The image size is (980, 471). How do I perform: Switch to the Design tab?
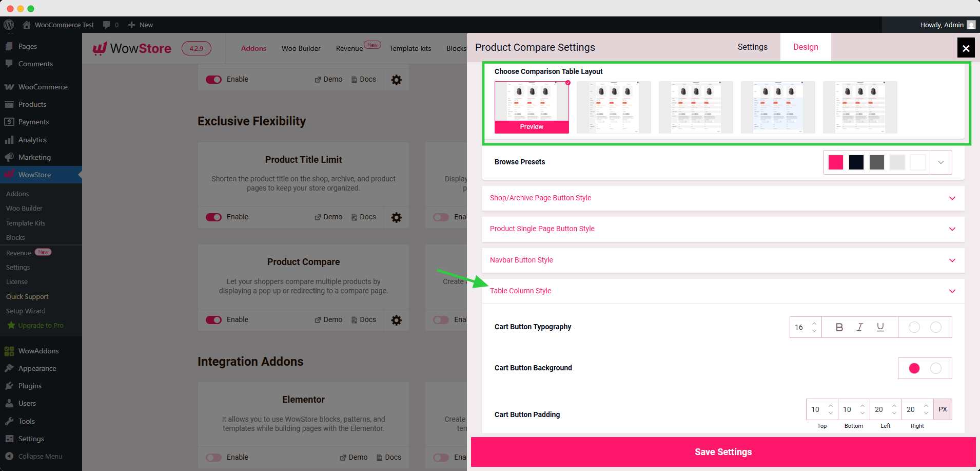tap(806, 47)
